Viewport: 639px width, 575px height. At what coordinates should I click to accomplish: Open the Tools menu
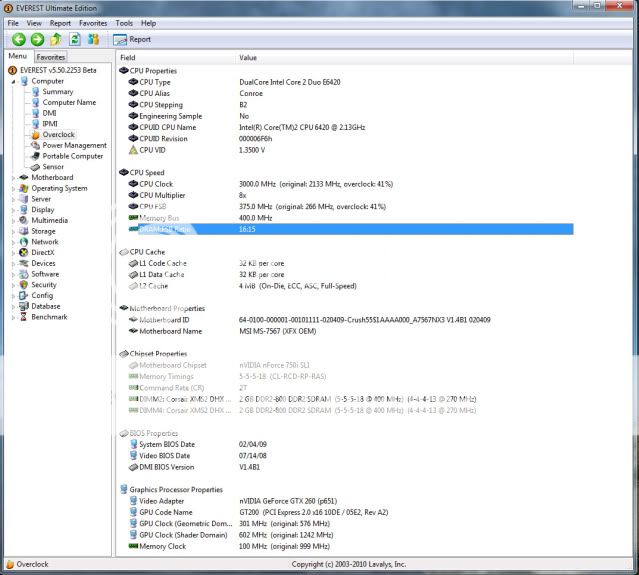124,23
